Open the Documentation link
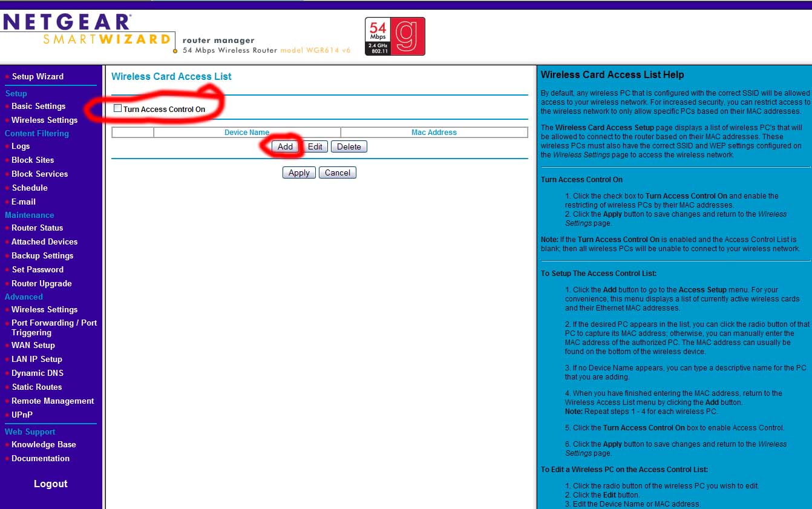 41,458
